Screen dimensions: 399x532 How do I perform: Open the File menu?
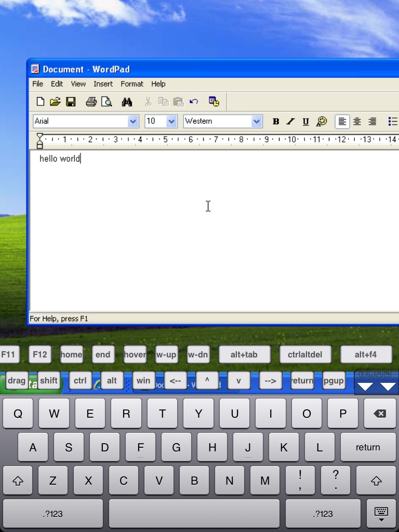37,84
